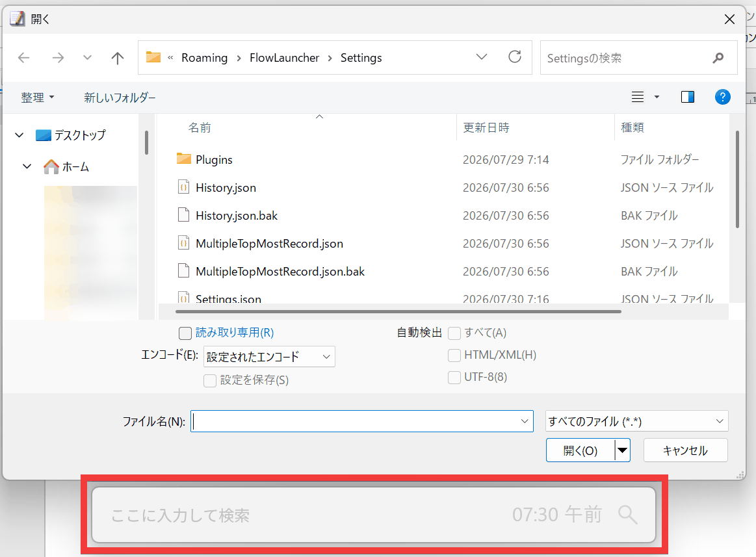Go forward using the right arrow
Screen dimensions: 756x557
[x=58, y=58]
